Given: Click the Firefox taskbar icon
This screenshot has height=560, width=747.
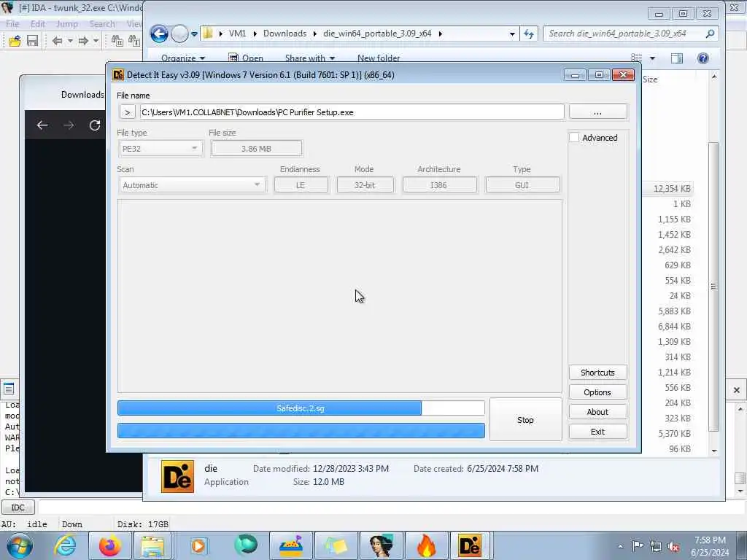Looking at the screenshot, I should 110,545.
